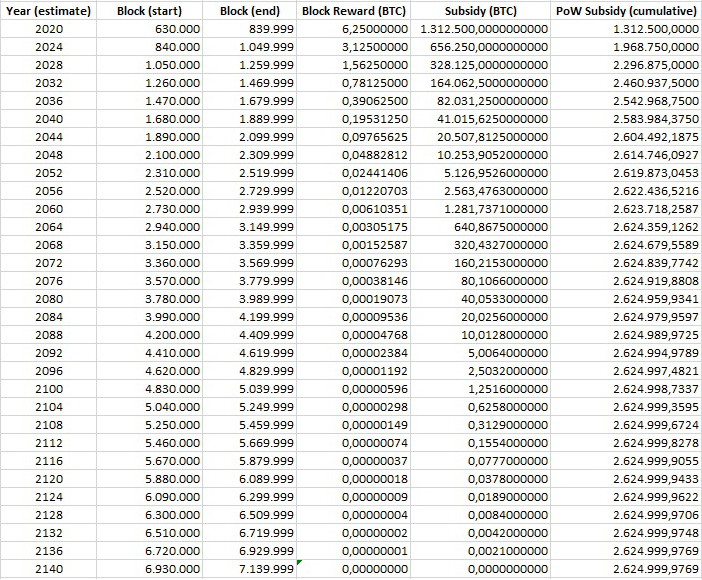Viewport: 702px width, 580px height.
Task: Select block reward 3,12500000
Action: coord(354,47)
